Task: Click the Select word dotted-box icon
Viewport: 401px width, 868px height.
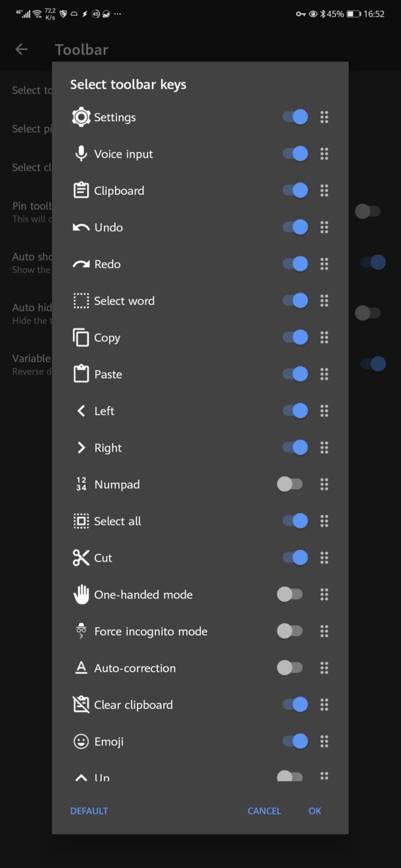Action: coord(81,300)
